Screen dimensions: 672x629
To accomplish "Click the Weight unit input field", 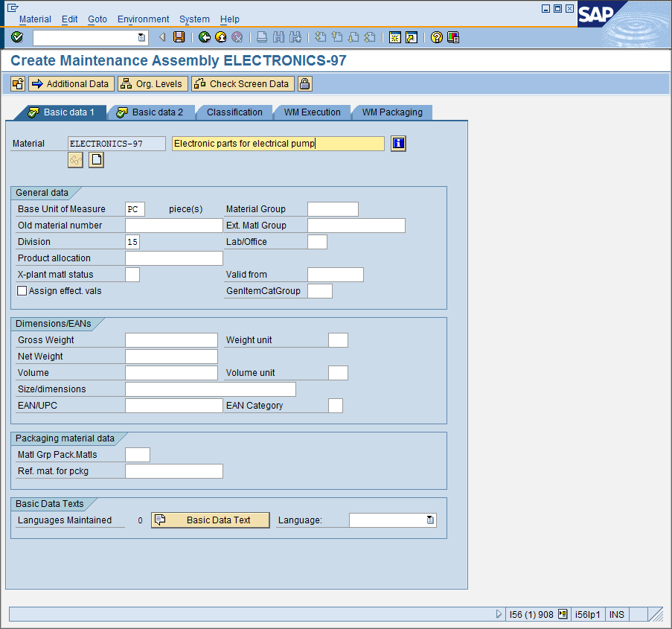I will tap(338, 340).
